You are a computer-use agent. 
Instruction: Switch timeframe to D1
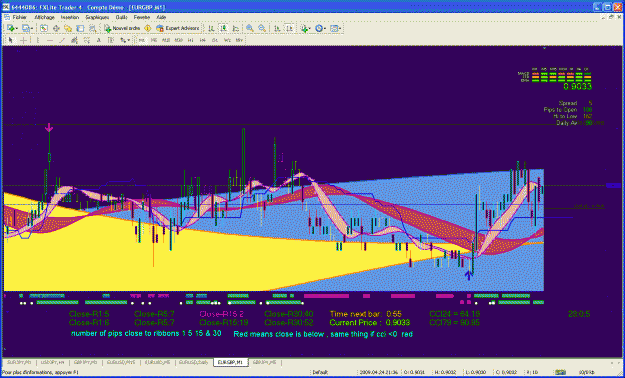(x=215, y=40)
